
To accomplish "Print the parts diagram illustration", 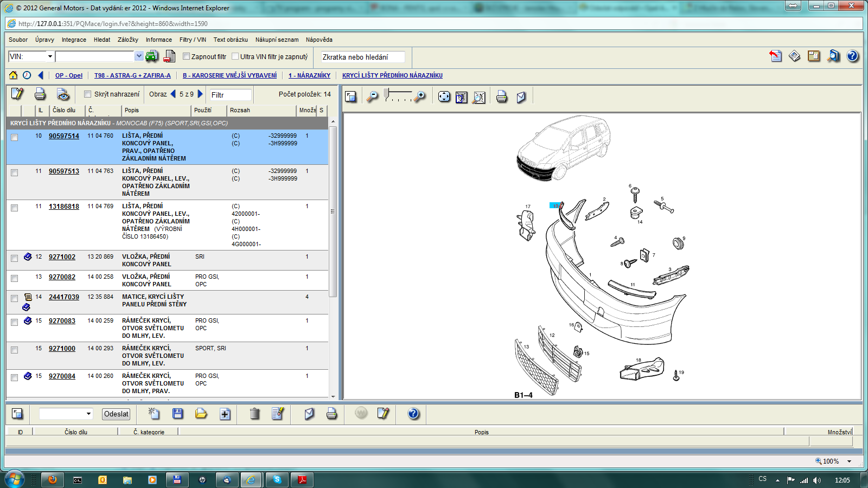I will pos(502,97).
